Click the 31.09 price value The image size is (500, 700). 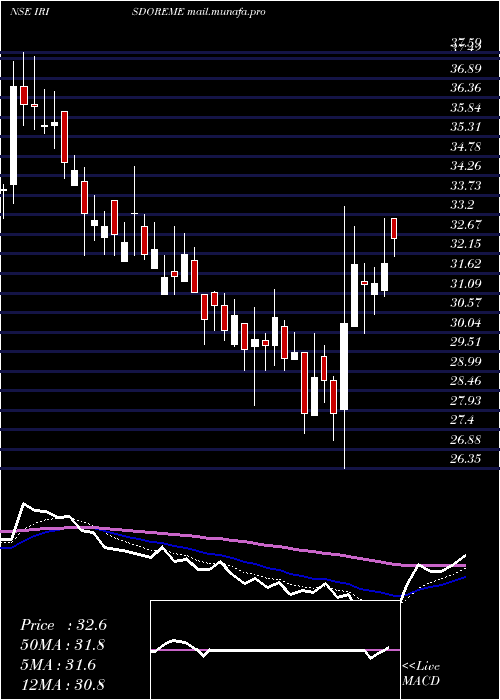tap(466, 283)
